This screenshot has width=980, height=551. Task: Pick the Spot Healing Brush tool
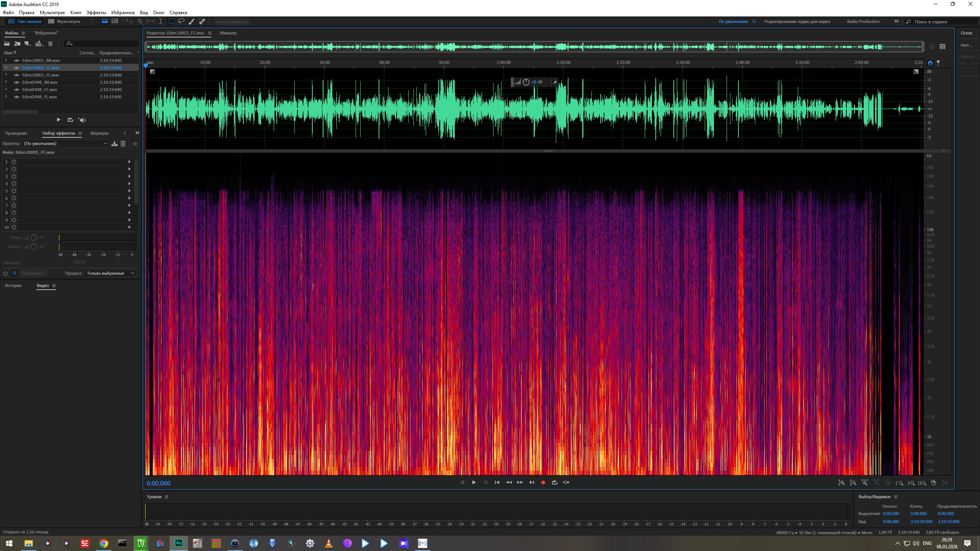(202, 21)
